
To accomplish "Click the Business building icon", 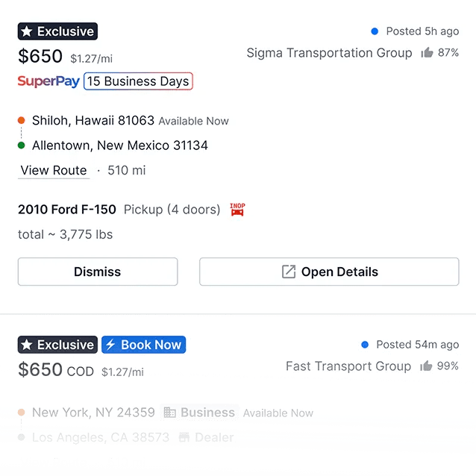I will [170, 413].
